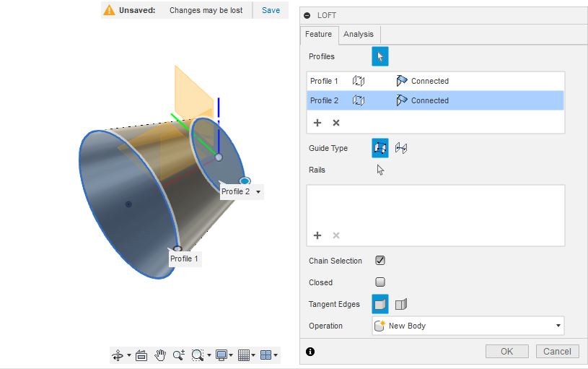Toggle the Chain Selection checkbox
588x369 pixels.
(380, 261)
